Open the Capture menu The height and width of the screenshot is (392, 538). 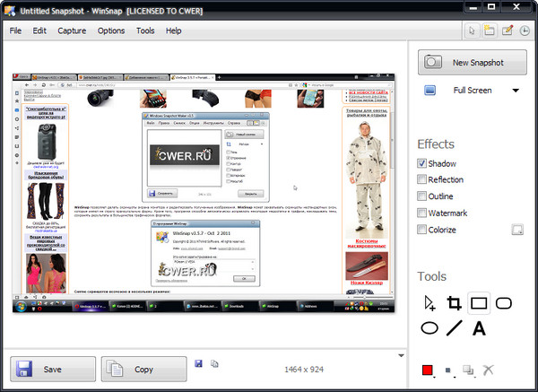tap(72, 30)
